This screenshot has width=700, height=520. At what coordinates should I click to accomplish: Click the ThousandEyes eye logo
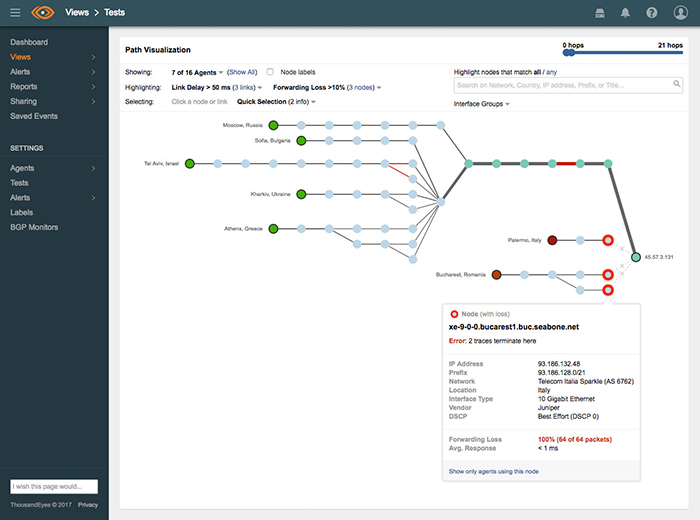[x=43, y=13]
